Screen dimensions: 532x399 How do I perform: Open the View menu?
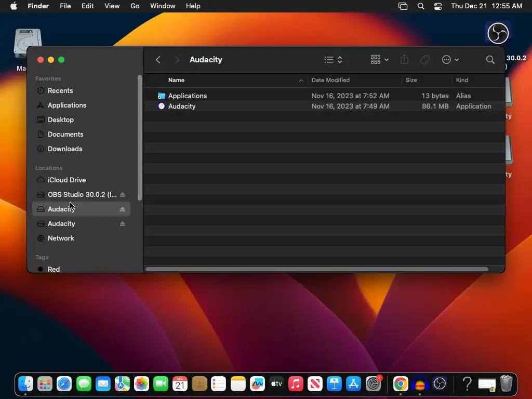tap(112, 6)
